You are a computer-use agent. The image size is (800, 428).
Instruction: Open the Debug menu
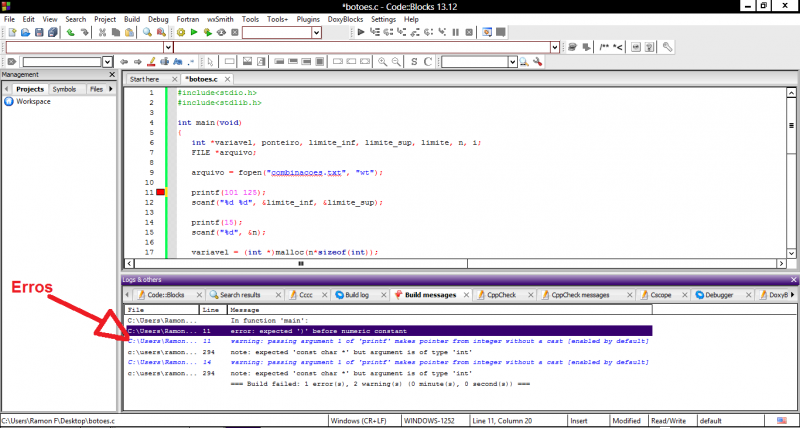pyautogui.click(x=158, y=19)
